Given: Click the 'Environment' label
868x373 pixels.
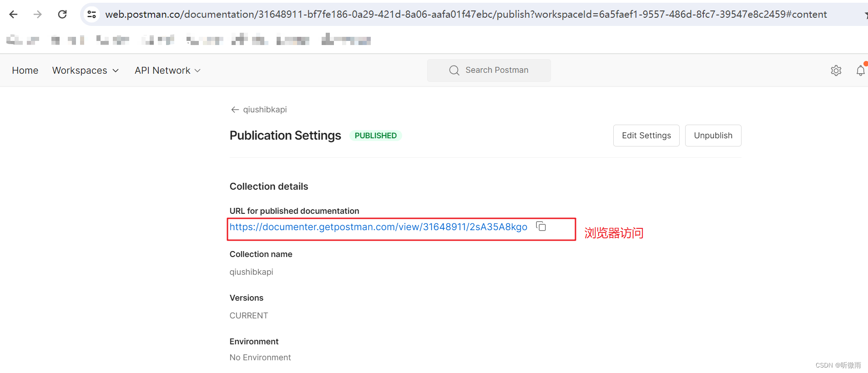Looking at the screenshot, I should [x=254, y=342].
